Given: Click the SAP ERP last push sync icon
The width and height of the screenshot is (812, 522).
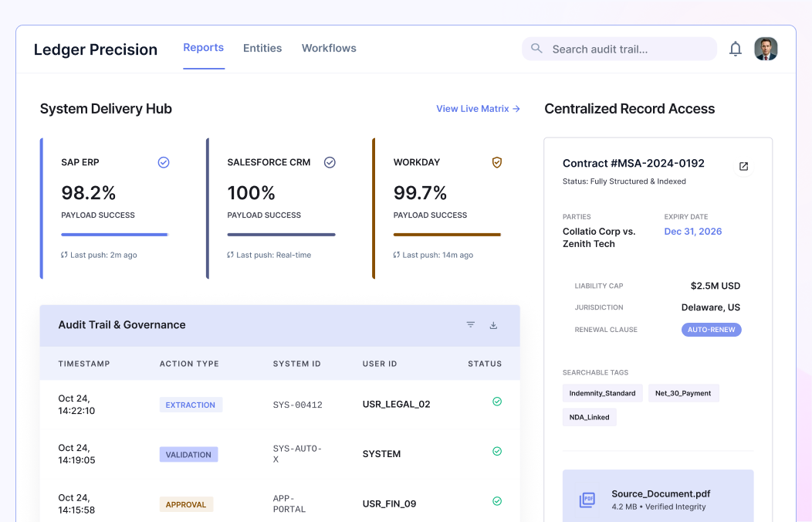Looking at the screenshot, I should 64,255.
